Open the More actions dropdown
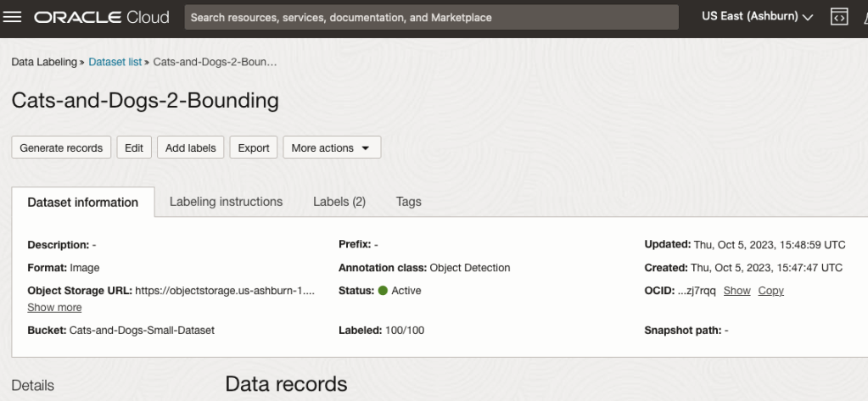 [331, 148]
